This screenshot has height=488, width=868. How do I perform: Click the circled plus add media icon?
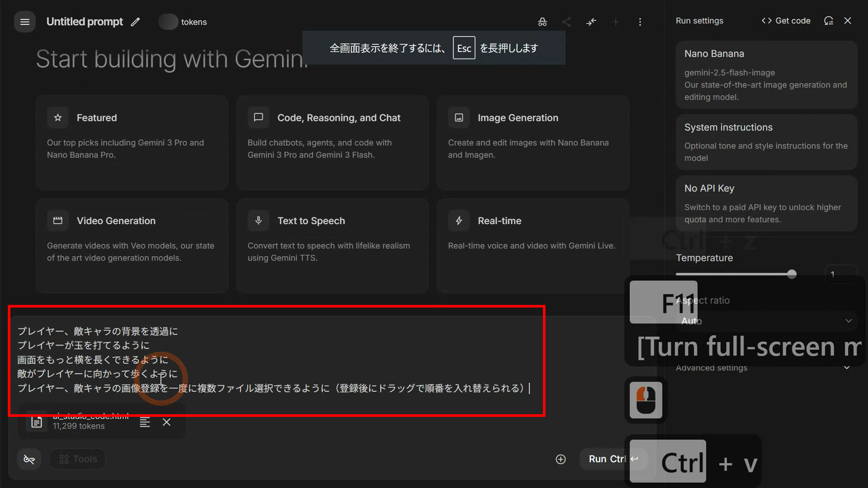[561, 459]
